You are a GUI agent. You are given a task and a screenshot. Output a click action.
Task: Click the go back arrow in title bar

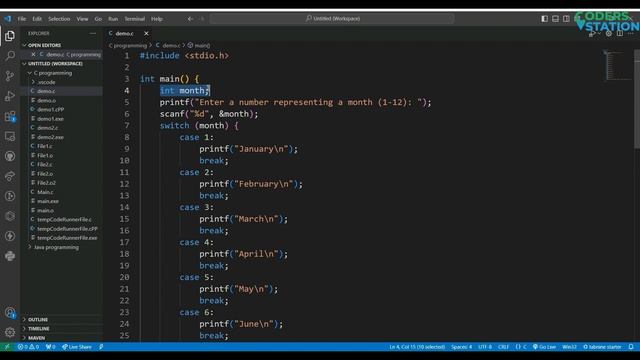pyautogui.click(x=190, y=19)
